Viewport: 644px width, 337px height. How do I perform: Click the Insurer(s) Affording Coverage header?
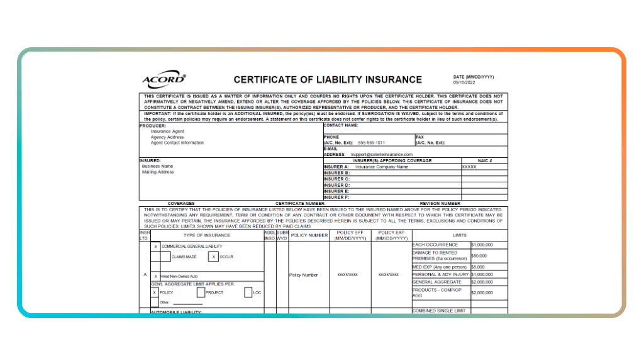pos(392,161)
